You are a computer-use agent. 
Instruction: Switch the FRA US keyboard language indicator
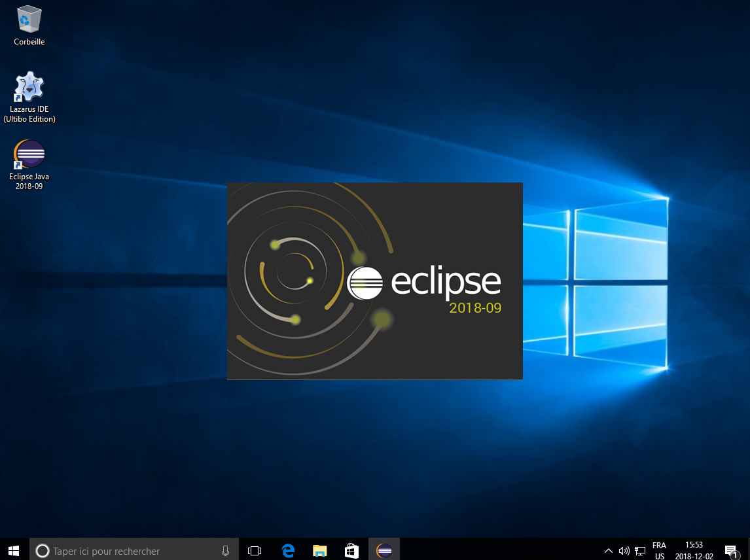[659, 551]
